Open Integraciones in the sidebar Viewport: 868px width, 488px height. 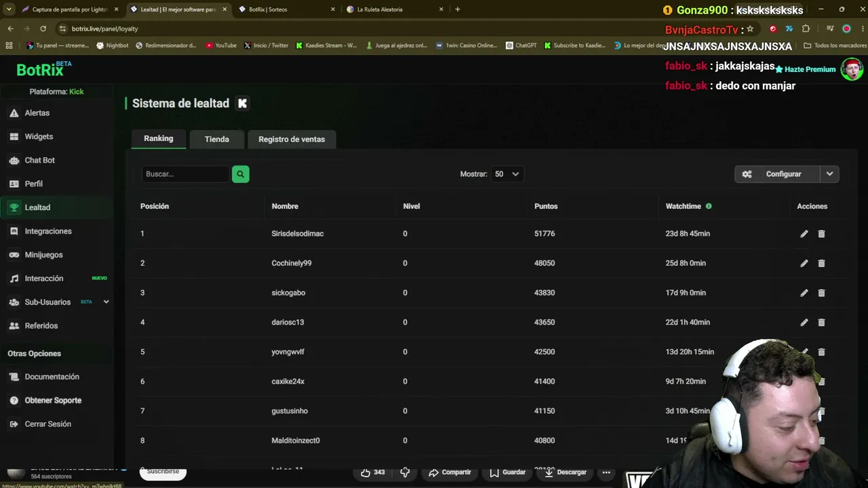pyautogui.click(x=47, y=231)
